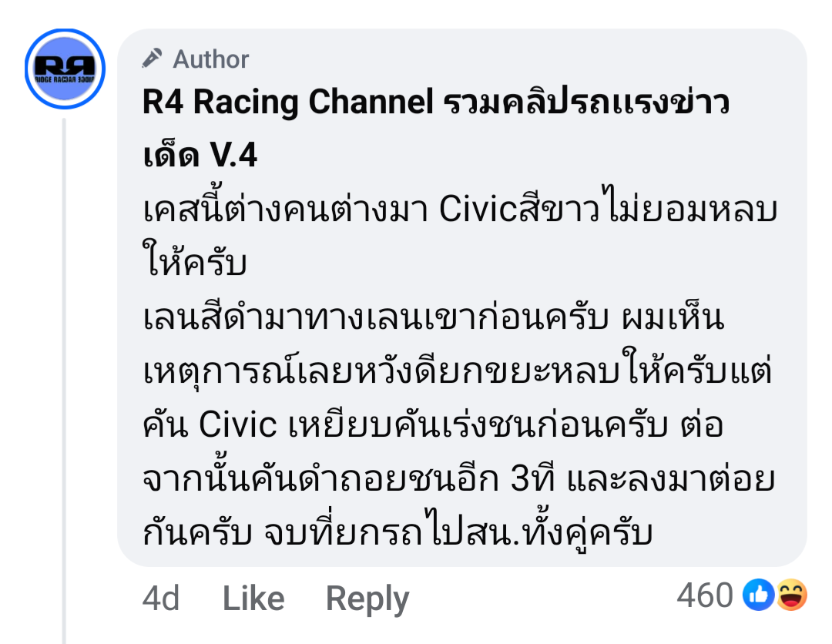
Task: Reply to this comment
Action: click(x=367, y=599)
